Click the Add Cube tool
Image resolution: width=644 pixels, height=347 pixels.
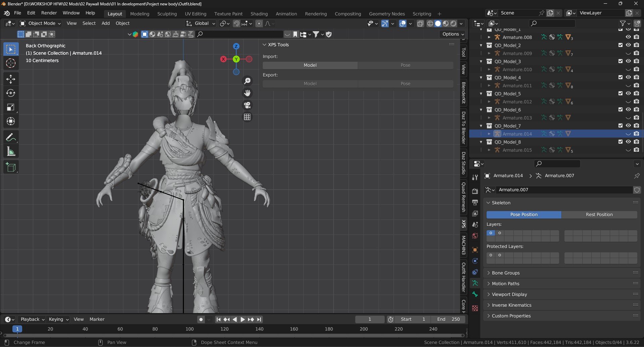pyautogui.click(x=11, y=167)
